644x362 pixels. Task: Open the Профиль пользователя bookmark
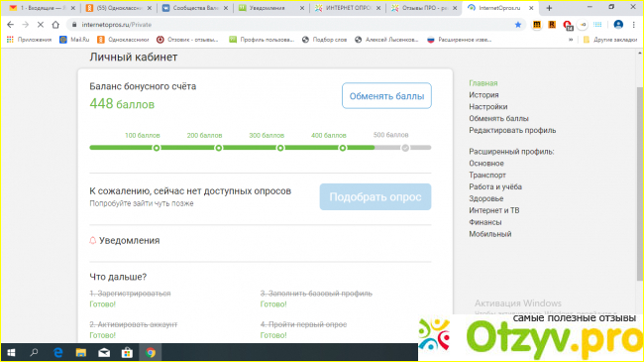262,40
